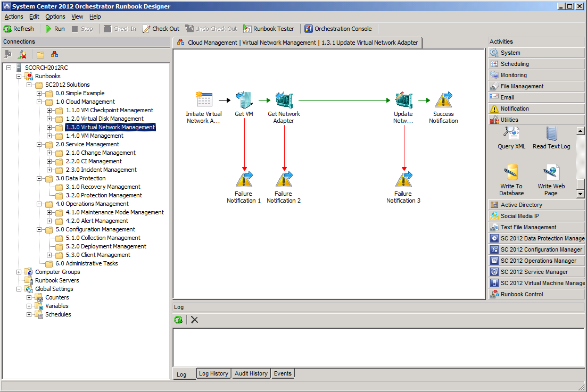Click the connect-to-server icon in Connections
Image resolution: width=587 pixels, height=392 pixels.
(x=8, y=55)
